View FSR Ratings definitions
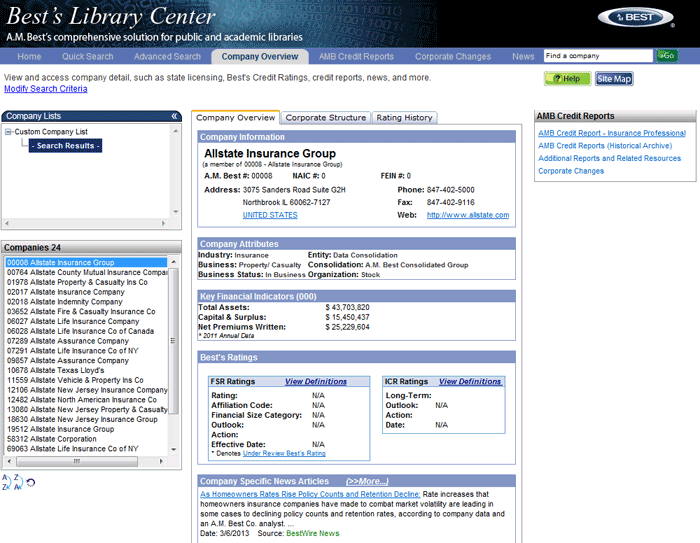 pos(316,381)
